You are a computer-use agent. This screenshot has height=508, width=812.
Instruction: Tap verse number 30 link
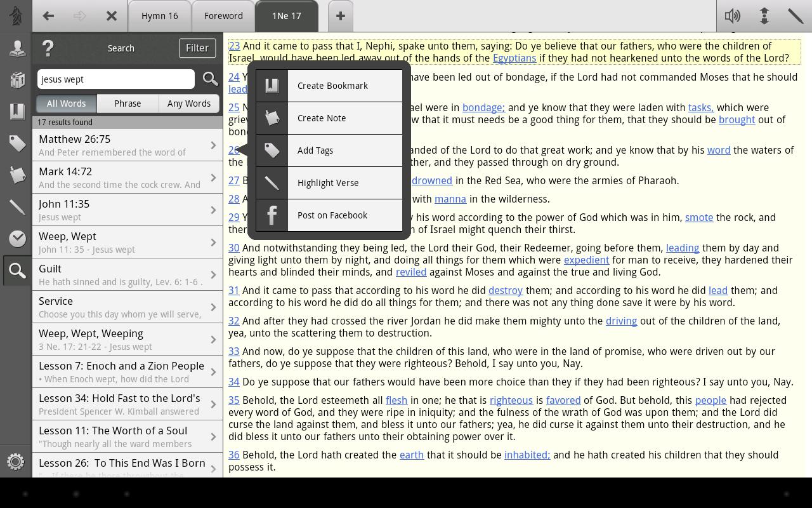(234, 248)
